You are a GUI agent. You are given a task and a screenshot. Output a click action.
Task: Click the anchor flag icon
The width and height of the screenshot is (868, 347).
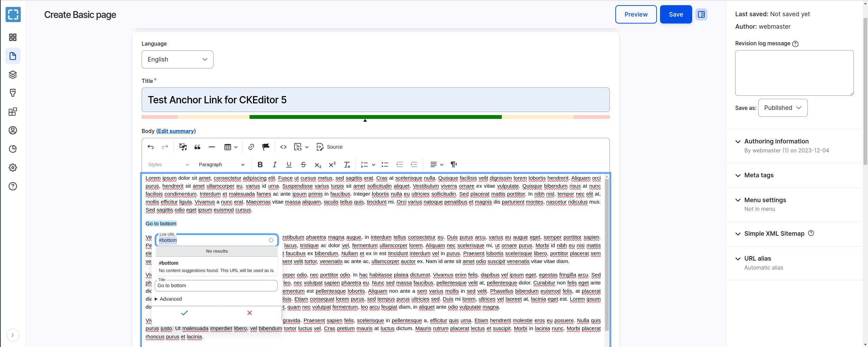point(265,147)
